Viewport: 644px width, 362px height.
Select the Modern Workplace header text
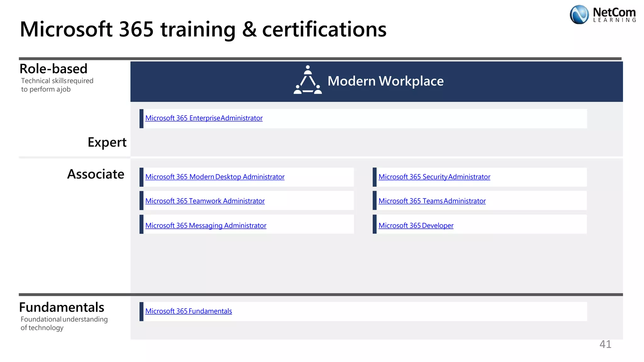click(386, 81)
